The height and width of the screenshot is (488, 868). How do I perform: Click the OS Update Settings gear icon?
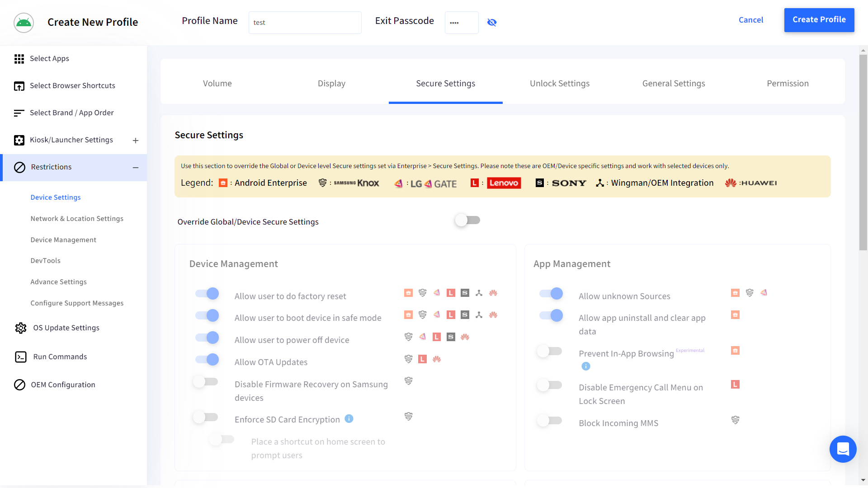tap(21, 328)
